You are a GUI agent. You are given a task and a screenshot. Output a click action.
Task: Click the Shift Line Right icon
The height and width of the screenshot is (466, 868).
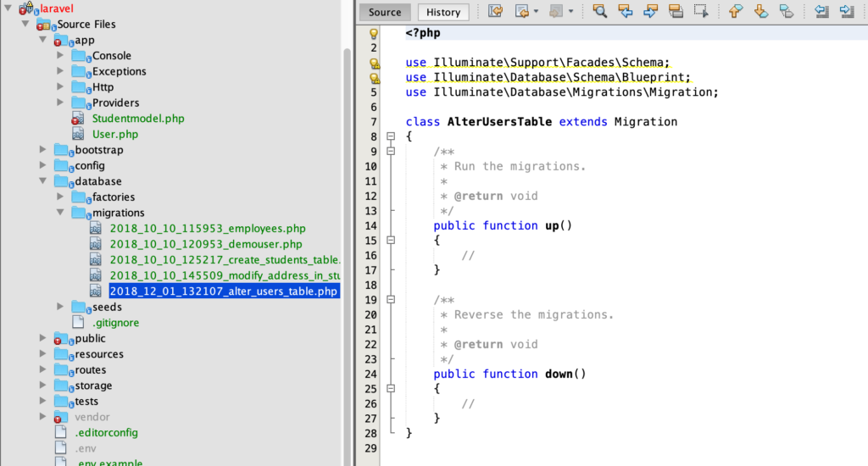[847, 12]
